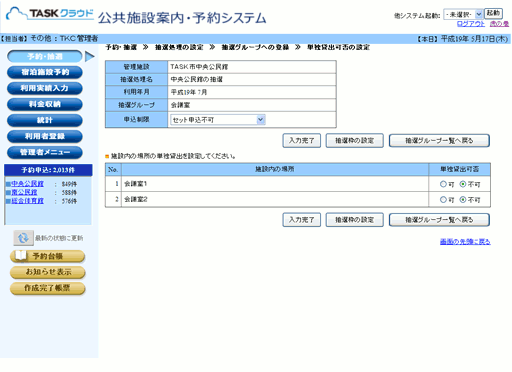Click the 抽選グループへの登録 breadcrumb item

point(255,47)
